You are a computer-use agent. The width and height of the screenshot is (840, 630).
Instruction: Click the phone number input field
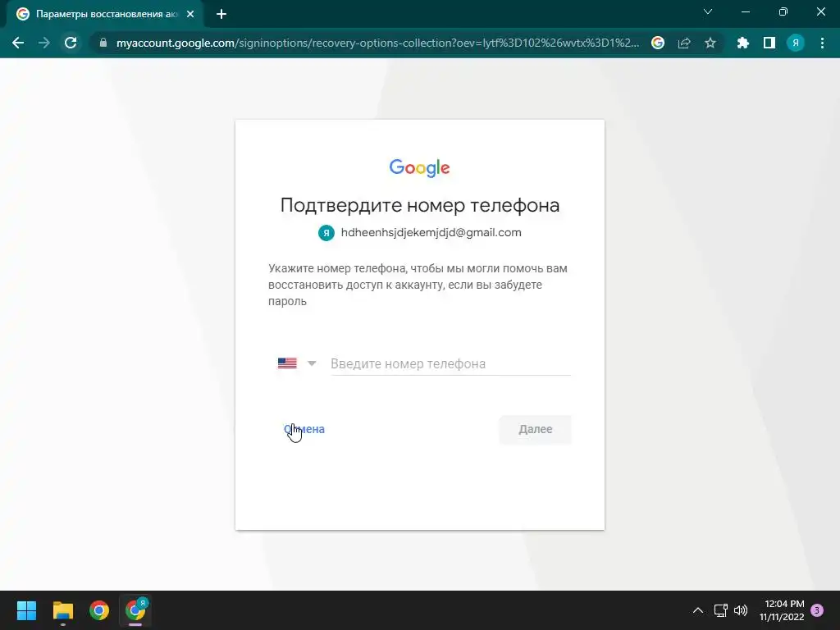coord(450,363)
